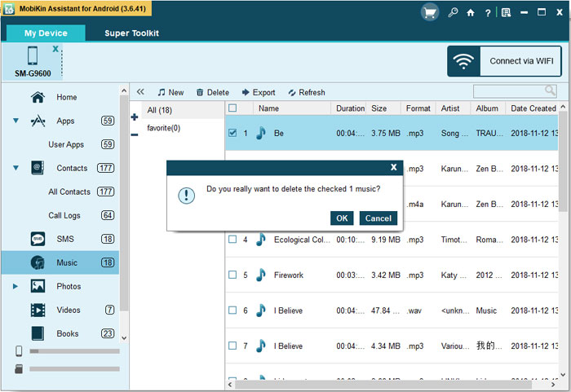Toggle the select-all header checkbox

click(x=232, y=108)
